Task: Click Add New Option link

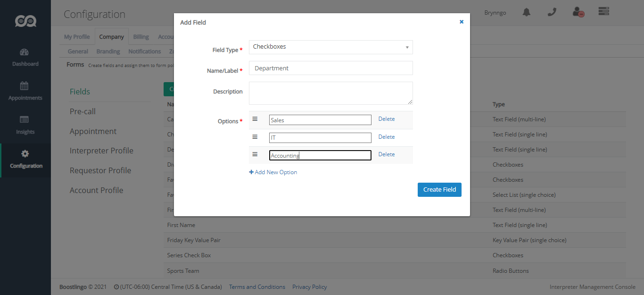Action: coord(273,172)
